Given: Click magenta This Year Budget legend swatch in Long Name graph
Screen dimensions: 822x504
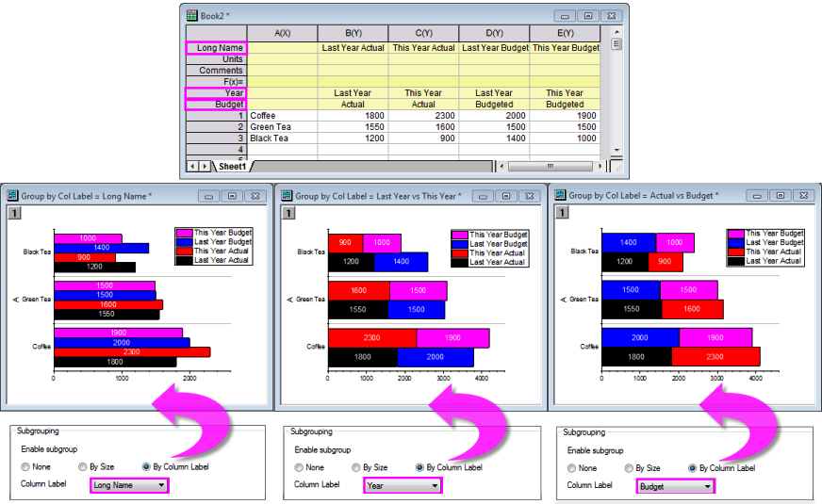Looking at the screenshot, I should point(185,233).
